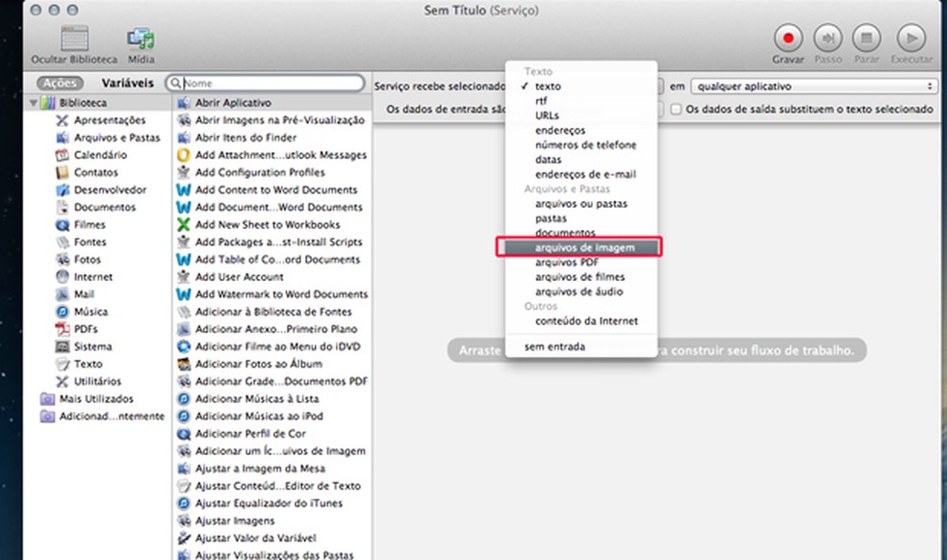Click the Excel icon for Add New Sheet to Workbooks

[x=183, y=224]
